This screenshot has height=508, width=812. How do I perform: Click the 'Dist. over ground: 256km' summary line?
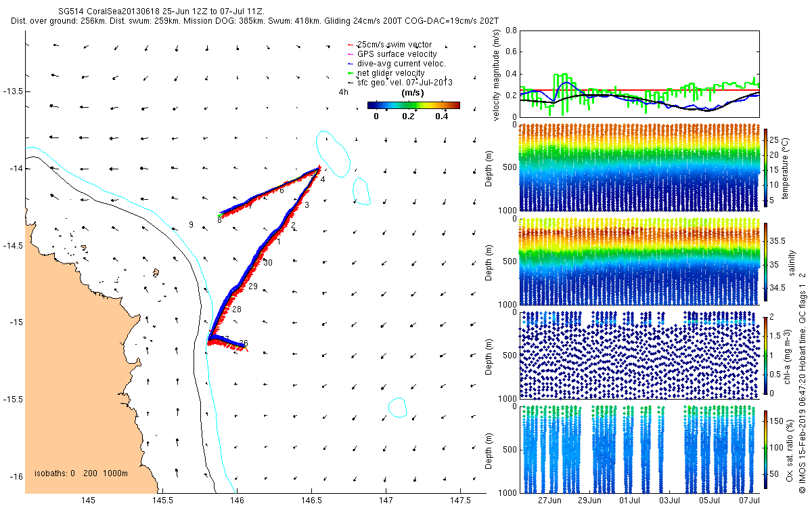(255, 22)
